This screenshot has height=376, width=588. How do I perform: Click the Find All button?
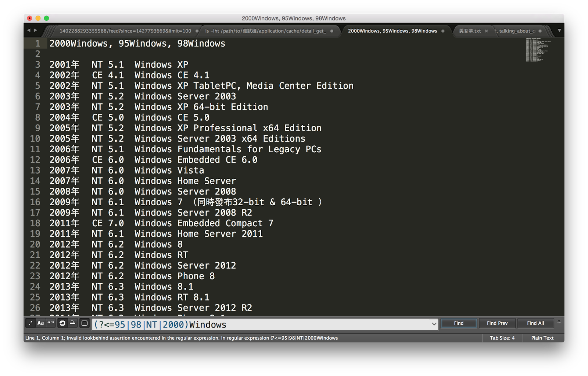[535, 323]
